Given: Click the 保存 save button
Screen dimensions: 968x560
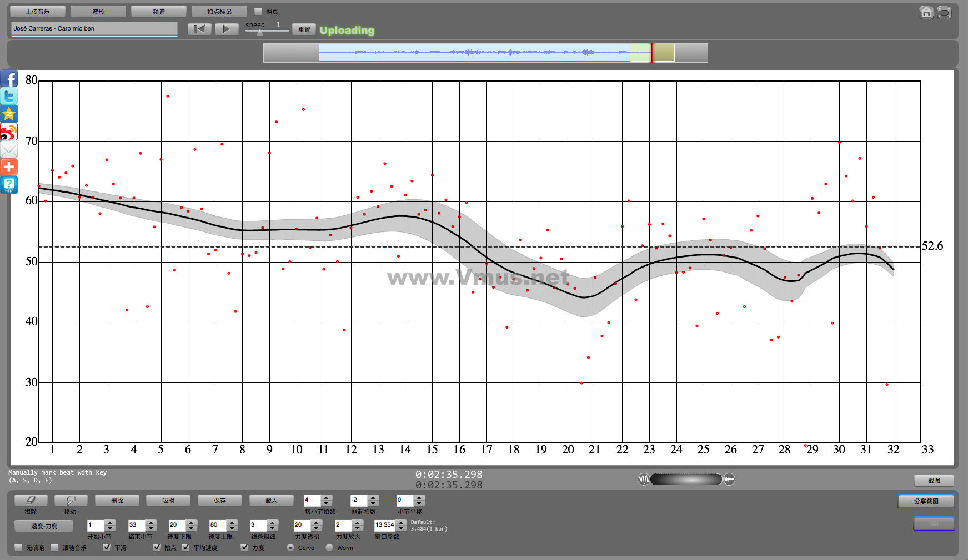Looking at the screenshot, I should pos(220,501).
